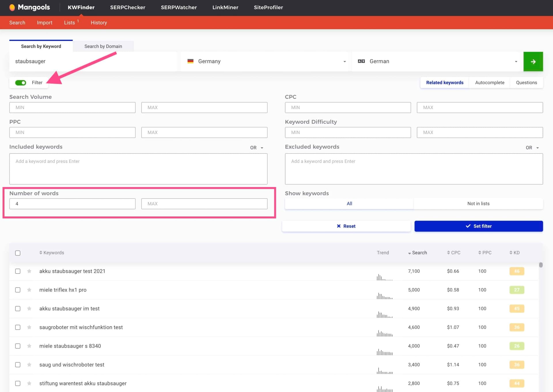Click the sort arrows on the CPC column
Image resolution: width=553 pixels, height=392 pixels.
448,252
